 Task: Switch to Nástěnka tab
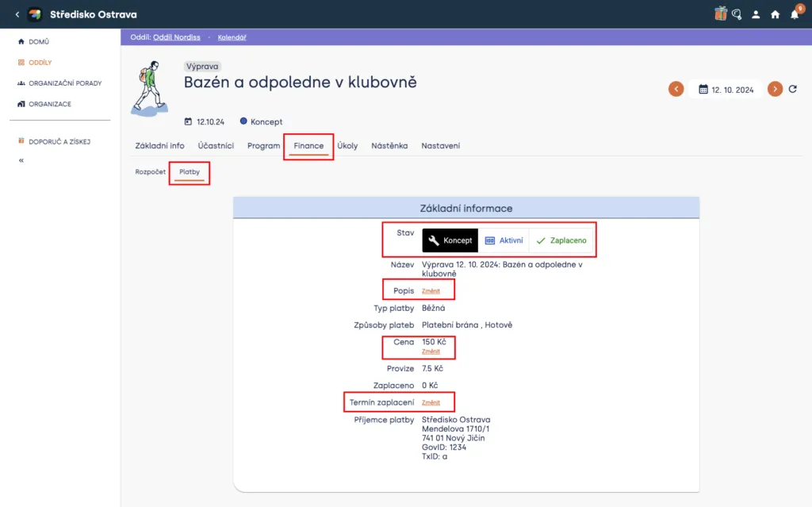[x=389, y=146]
